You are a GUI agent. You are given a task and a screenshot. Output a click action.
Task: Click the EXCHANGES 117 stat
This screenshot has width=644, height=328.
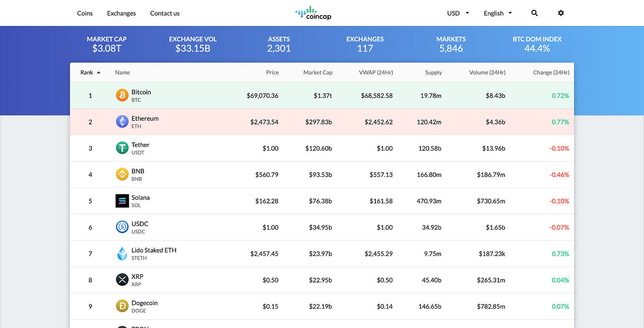(x=365, y=44)
